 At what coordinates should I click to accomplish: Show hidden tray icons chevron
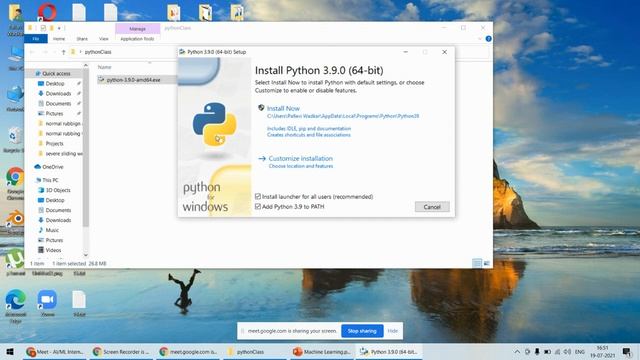[517, 351]
